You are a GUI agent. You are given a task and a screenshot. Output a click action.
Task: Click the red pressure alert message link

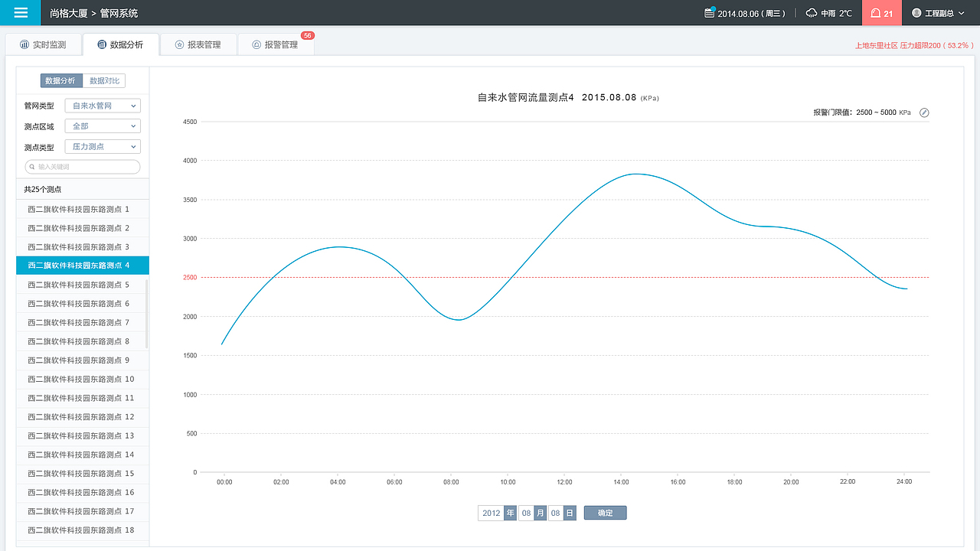914,46
